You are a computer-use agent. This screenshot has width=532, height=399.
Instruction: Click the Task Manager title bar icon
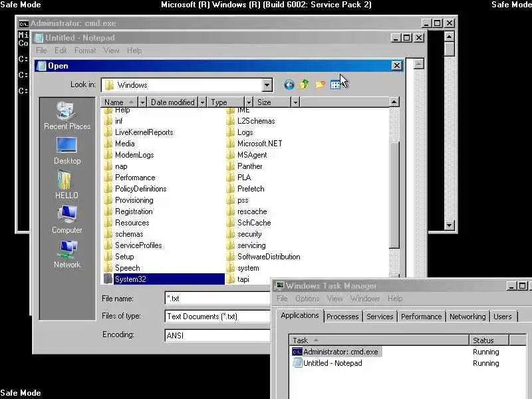279,286
